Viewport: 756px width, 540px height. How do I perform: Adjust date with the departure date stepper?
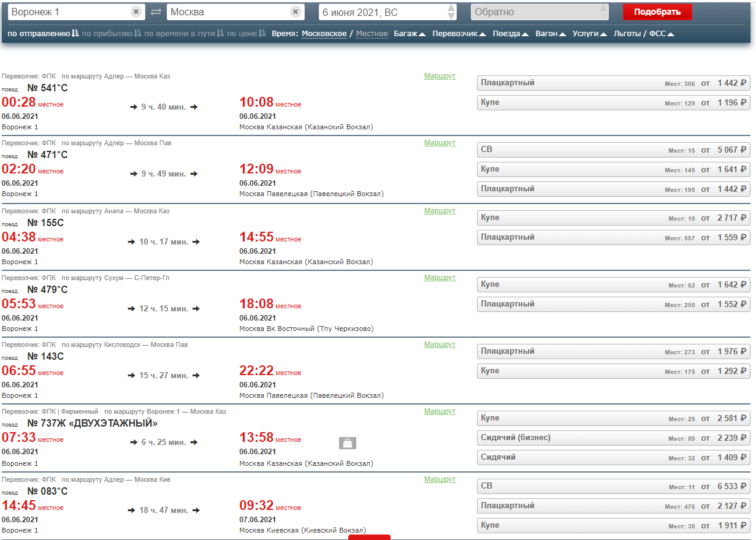(x=451, y=12)
